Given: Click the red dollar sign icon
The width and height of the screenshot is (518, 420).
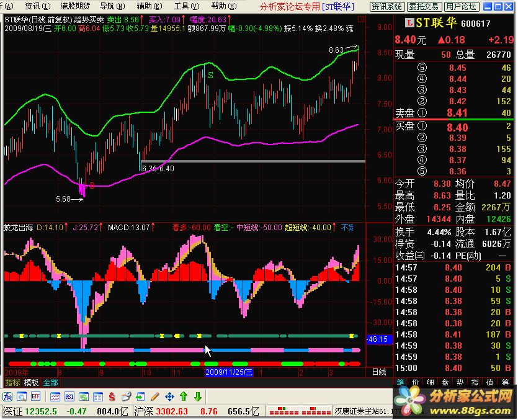Looking at the screenshot, I should (112, 396).
